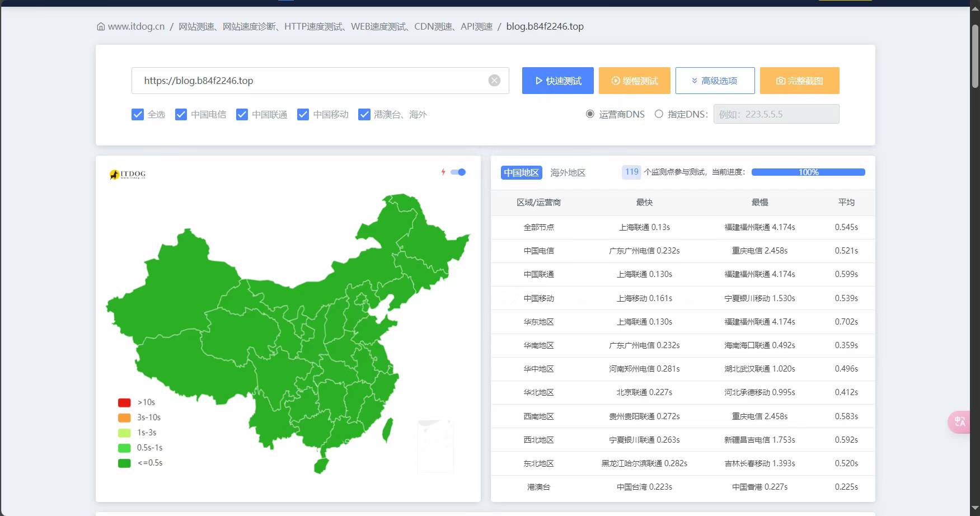
Task: Click the home icon in the breadcrumb
Action: tap(101, 26)
